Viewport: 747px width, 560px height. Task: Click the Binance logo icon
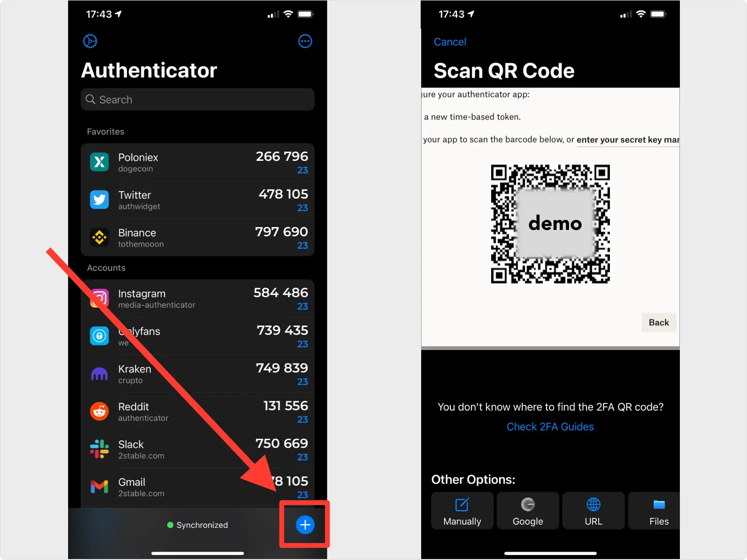100,237
